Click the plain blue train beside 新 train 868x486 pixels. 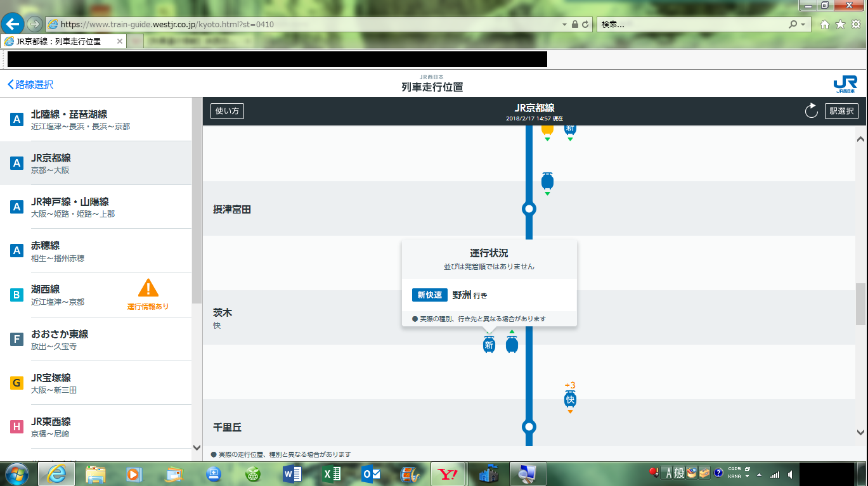point(512,344)
